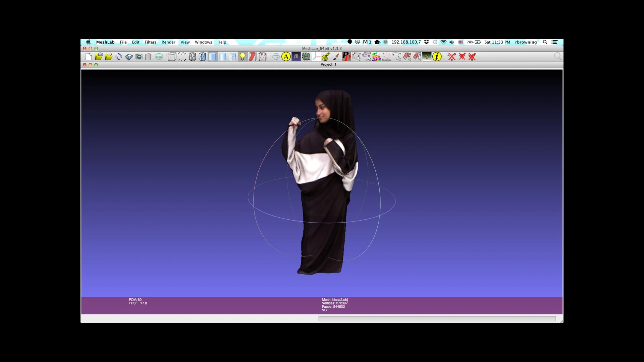
Task: Select the Z-painting brush tool
Action: [x=336, y=57]
